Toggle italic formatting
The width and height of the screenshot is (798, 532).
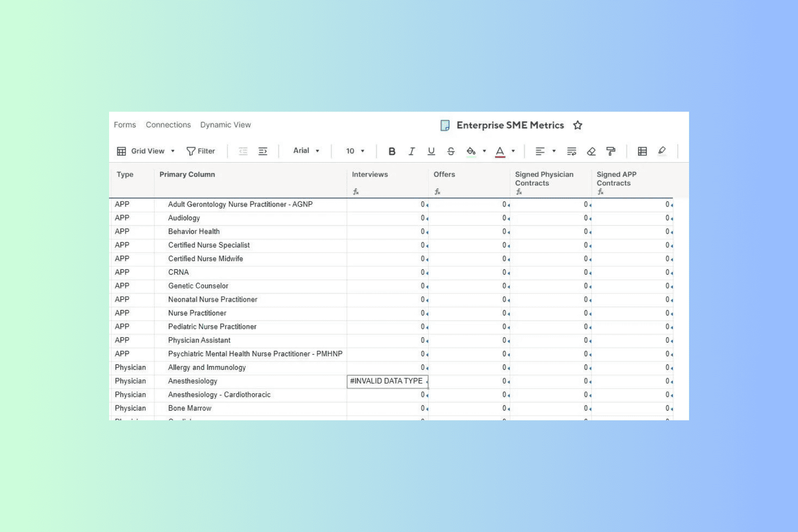tap(411, 151)
